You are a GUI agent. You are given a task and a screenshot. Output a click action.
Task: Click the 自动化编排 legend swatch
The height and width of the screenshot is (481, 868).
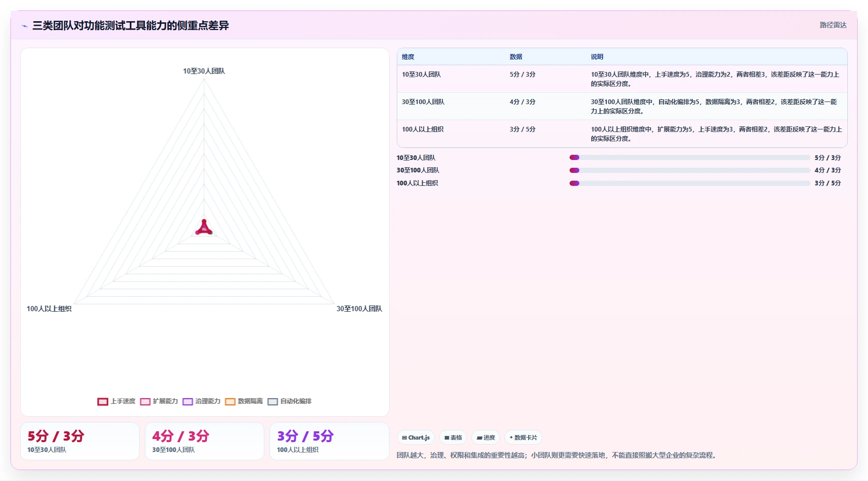[273, 402]
